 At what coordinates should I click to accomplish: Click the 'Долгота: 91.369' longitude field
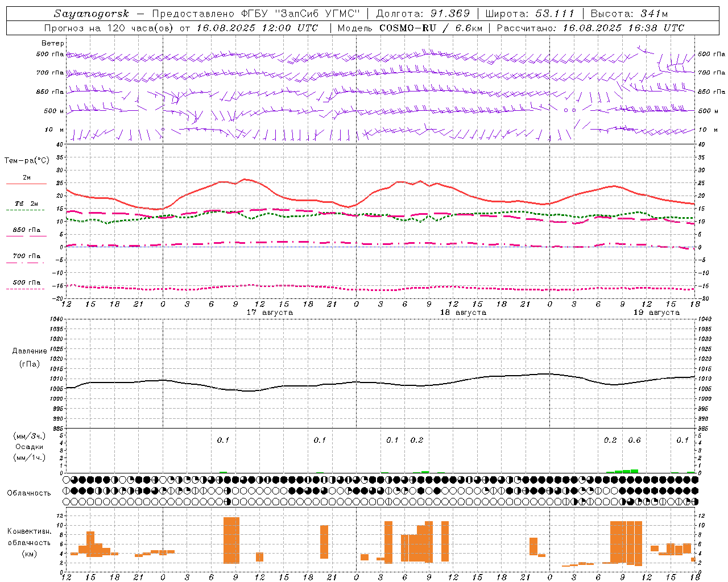pos(423,14)
